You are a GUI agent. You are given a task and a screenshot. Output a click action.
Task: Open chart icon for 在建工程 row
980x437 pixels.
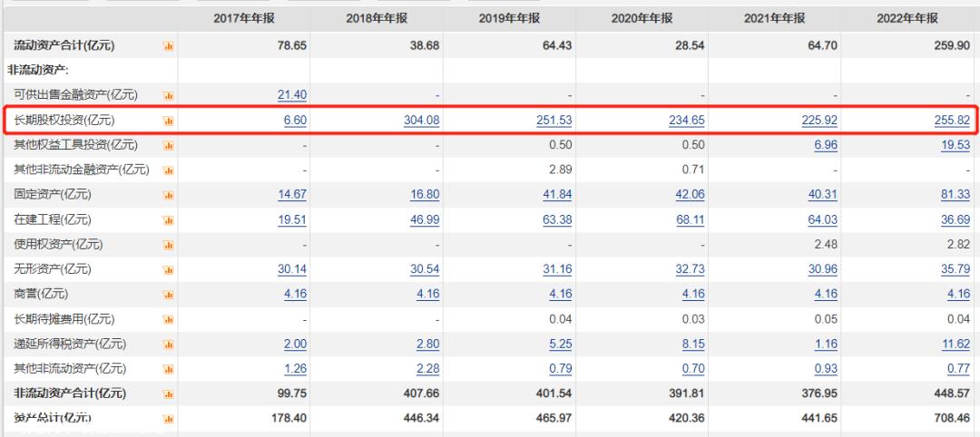(168, 220)
